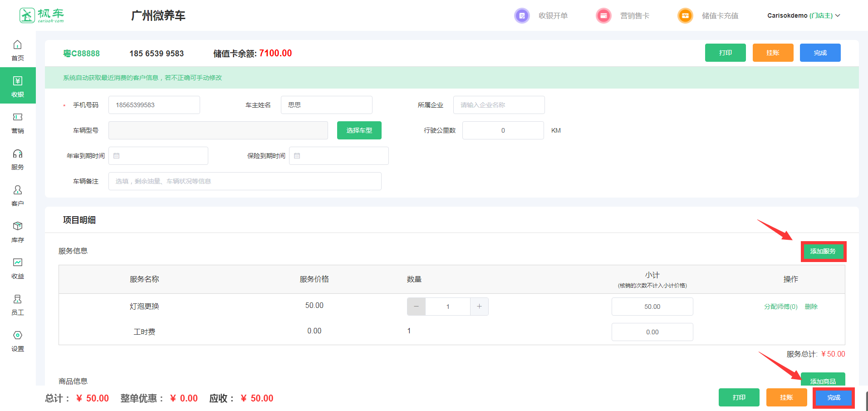Click the red 营销售卡 icon
Screen dimensions: 868x411
click(x=603, y=15)
